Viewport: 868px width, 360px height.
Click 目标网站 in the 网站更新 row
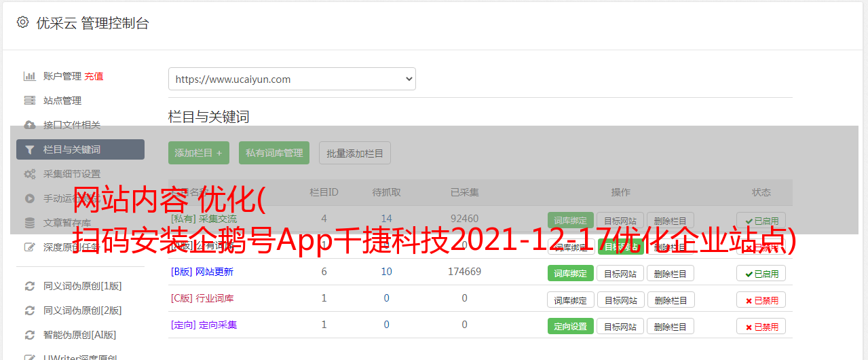pyautogui.click(x=620, y=273)
